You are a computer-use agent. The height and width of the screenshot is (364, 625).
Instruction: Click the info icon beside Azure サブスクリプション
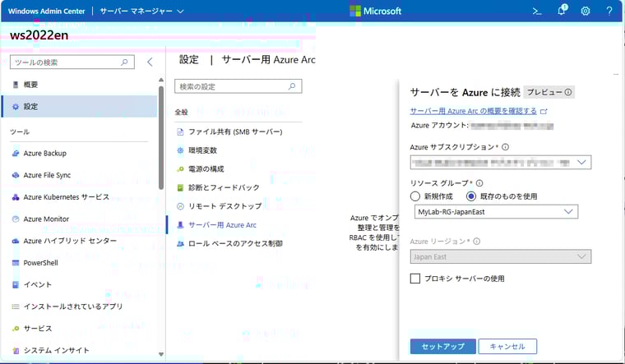pyautogui.click(x=506, y=147)
